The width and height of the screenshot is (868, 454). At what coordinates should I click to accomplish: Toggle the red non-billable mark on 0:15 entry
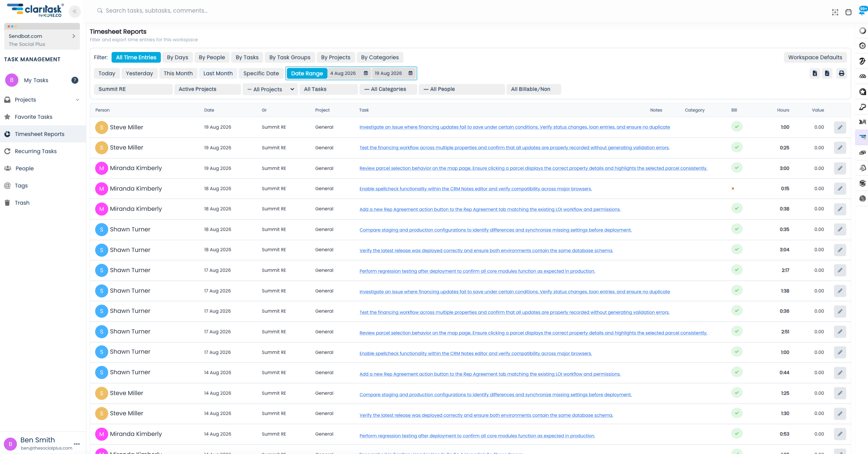point(733,189)
